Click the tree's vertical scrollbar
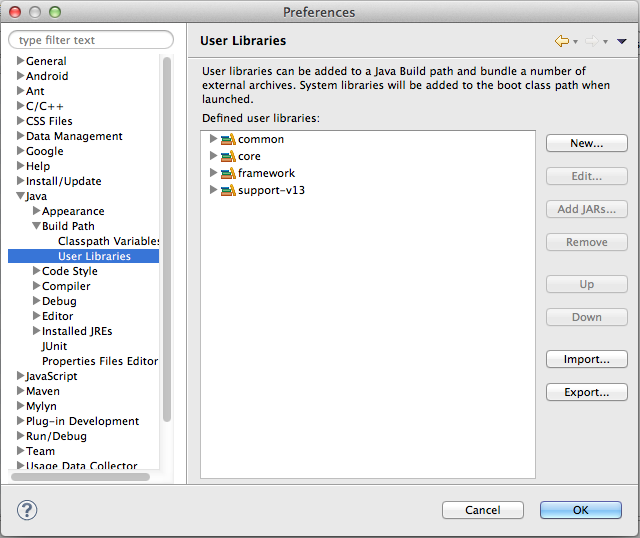The width and height of the screenshot is (640, 538). click(x=167, y=239)
